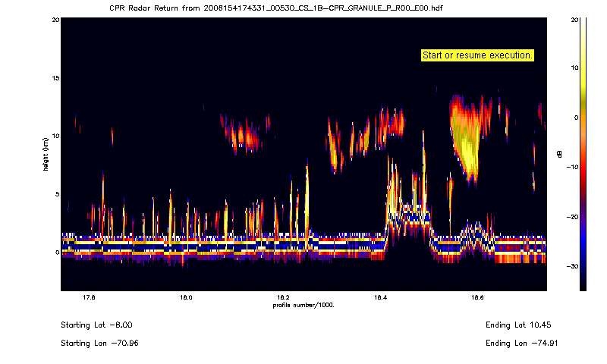Click the 18.6 x-axis tick label

pyautogui.click(x=477, y=297)
